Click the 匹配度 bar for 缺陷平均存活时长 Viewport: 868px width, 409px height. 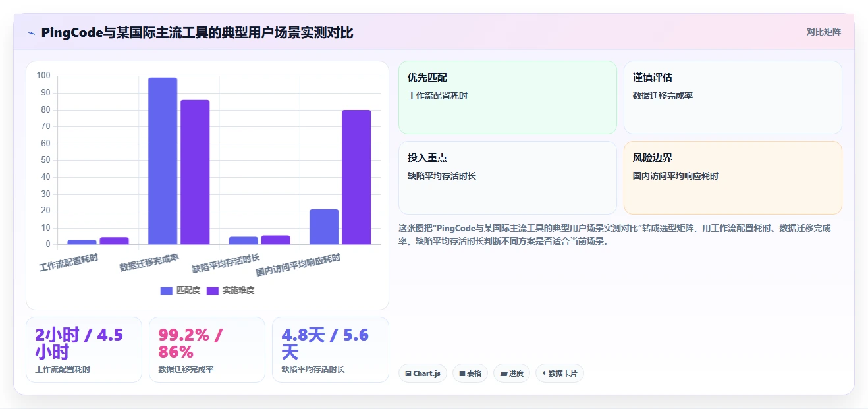tap(244, 240)
